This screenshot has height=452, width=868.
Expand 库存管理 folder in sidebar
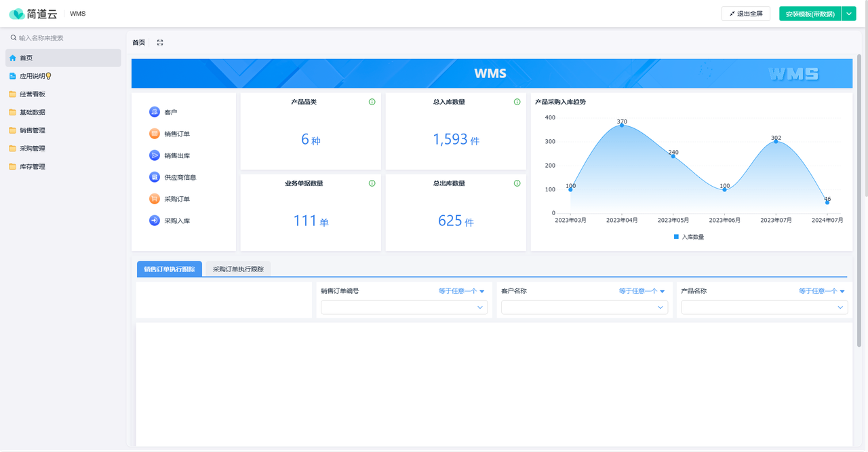63,167
